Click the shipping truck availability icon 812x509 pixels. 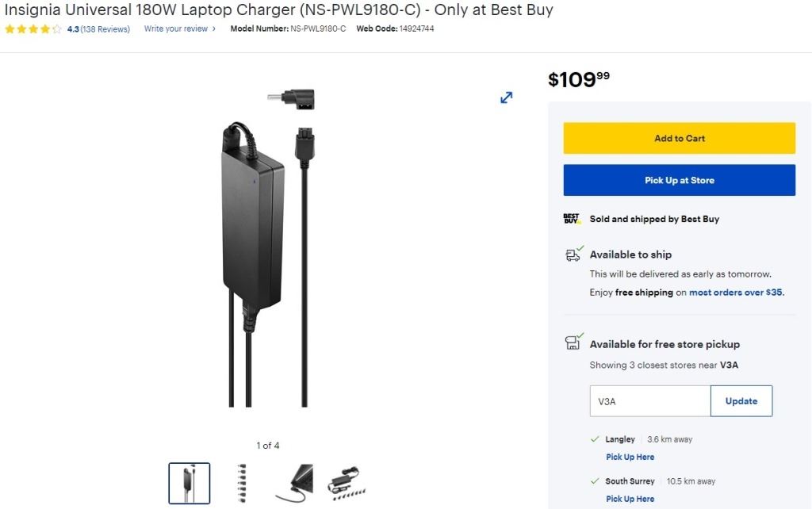[574, 254]
